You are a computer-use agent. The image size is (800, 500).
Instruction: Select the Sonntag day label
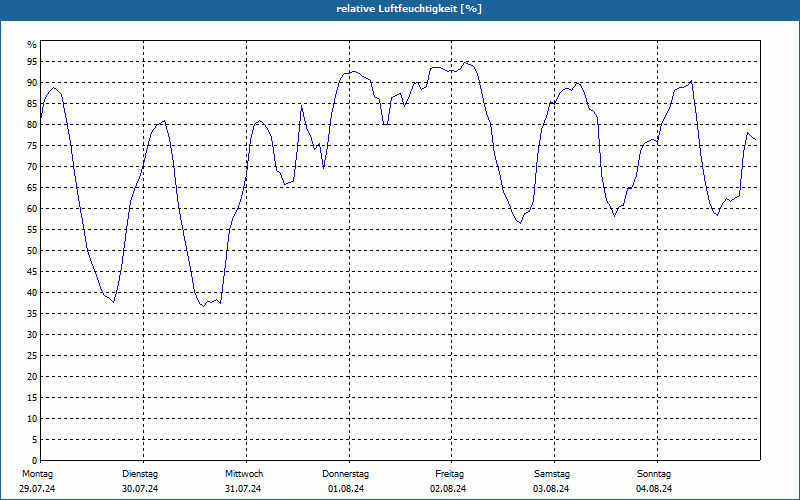click(x=654, y=474)
